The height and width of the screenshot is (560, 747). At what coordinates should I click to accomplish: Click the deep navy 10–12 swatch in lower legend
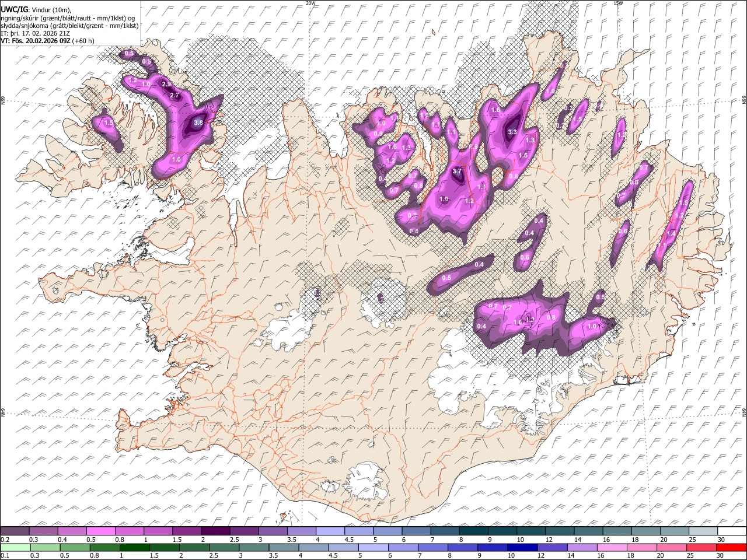[523, 547]
